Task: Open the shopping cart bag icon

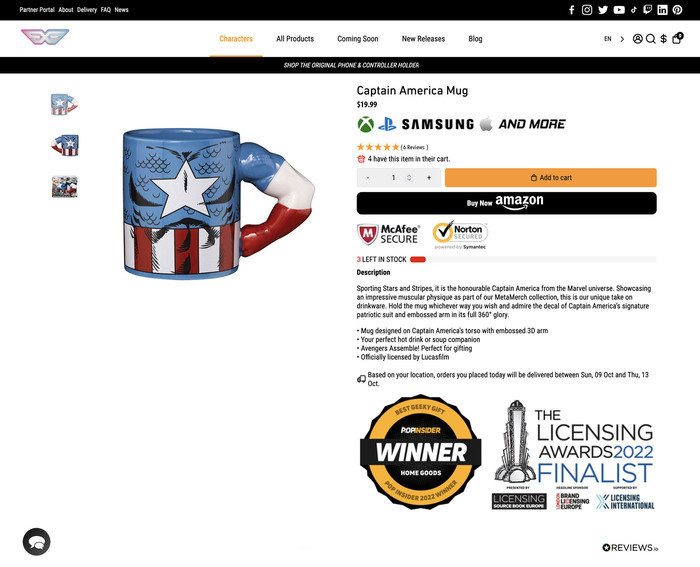Action: click(677, 38)
